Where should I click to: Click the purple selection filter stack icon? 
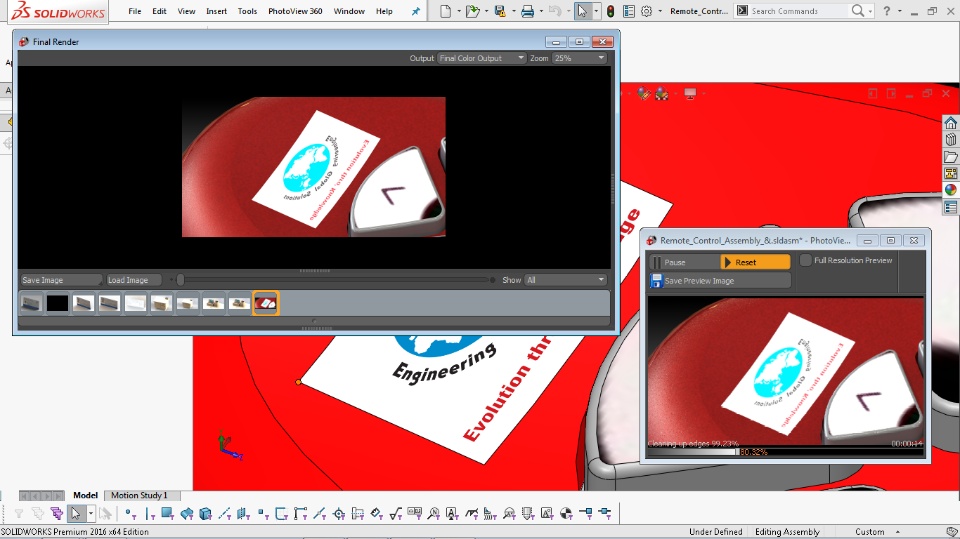point(56,513)
